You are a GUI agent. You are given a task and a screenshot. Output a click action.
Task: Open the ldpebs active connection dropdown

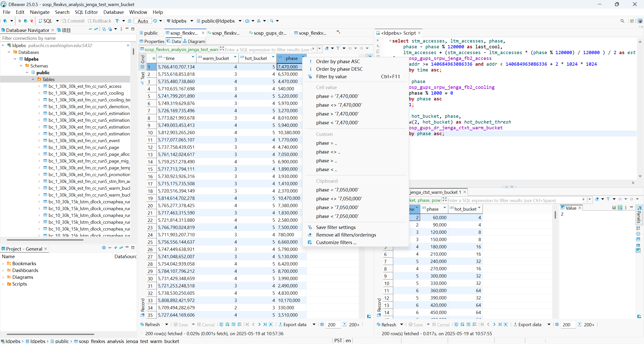pos(192,21)
